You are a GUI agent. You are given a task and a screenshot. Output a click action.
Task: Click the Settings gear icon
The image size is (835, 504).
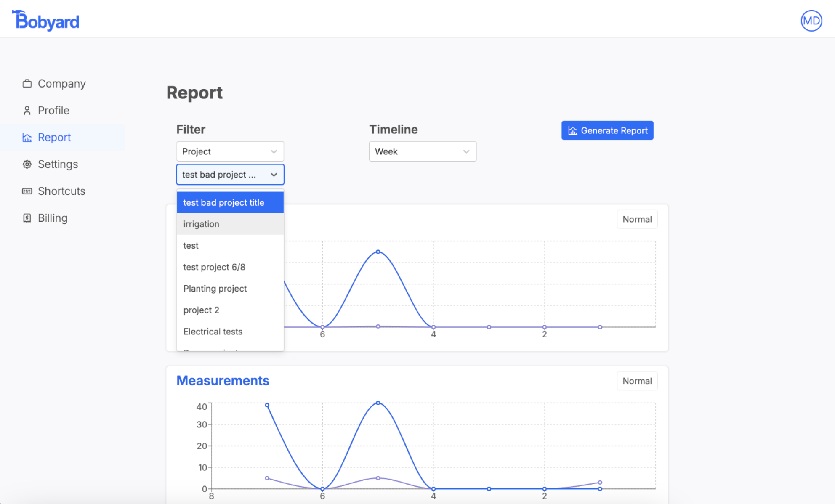coord(27,164)
